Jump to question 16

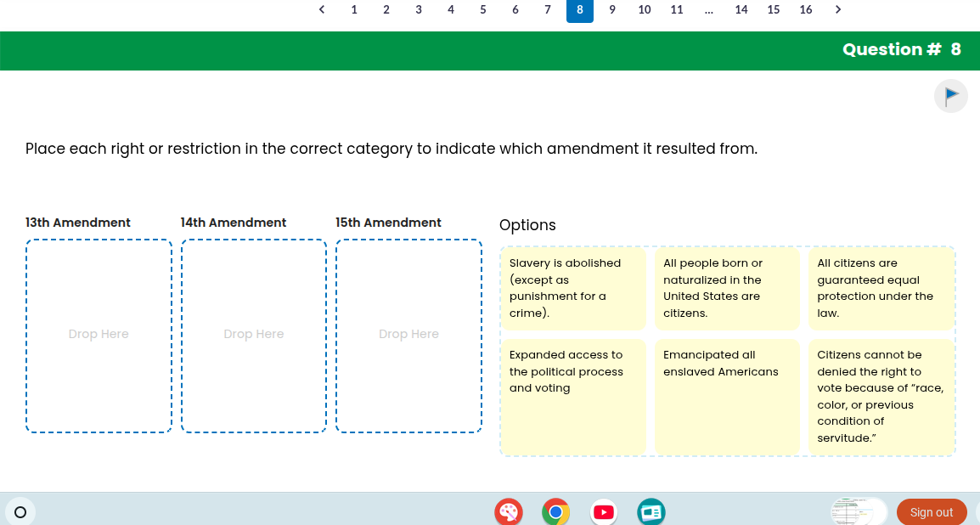[x=805, y=9]
